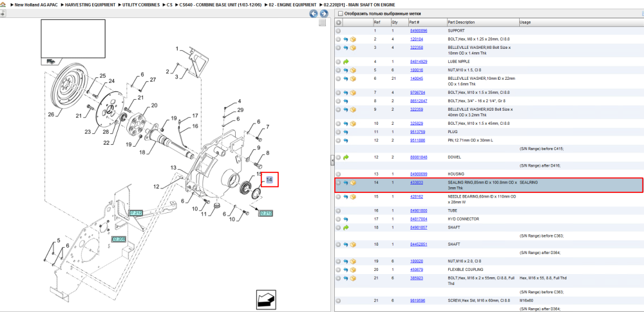Click the view direction arrow icon in the diagram
Viewport: 644px width, 312px height.
tap(265, 299)
